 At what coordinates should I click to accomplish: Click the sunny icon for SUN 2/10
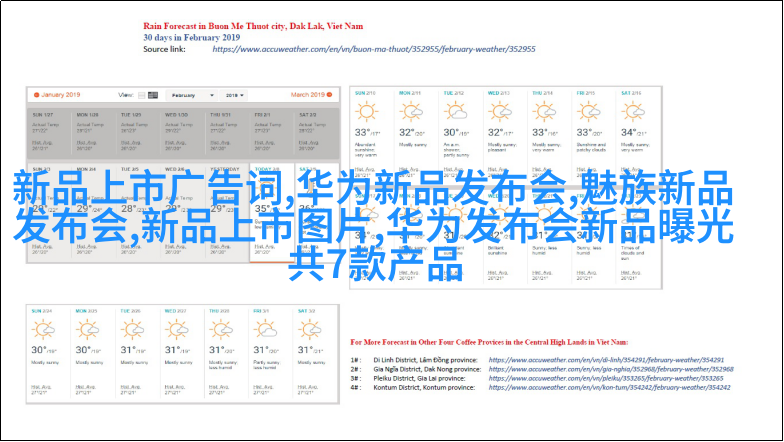(366, 112)
